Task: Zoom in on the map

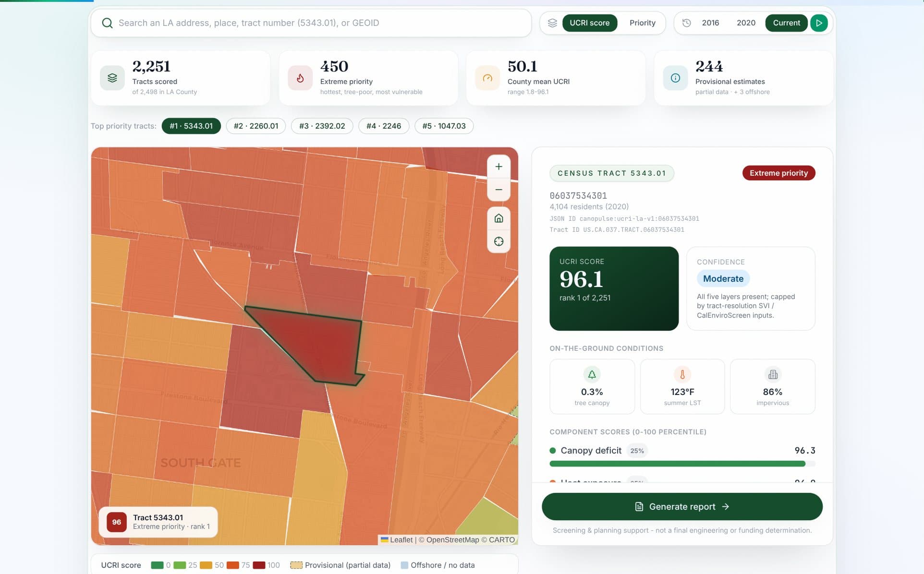Action: [498, 167]
